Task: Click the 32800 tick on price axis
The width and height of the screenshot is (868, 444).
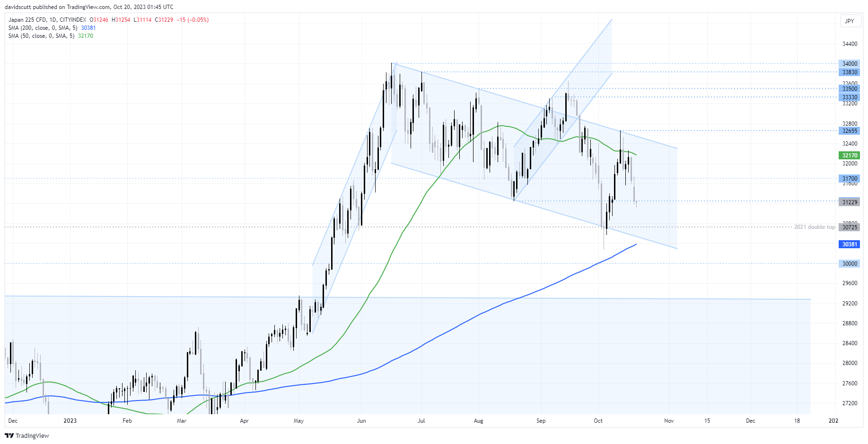Action: point(850,124)
